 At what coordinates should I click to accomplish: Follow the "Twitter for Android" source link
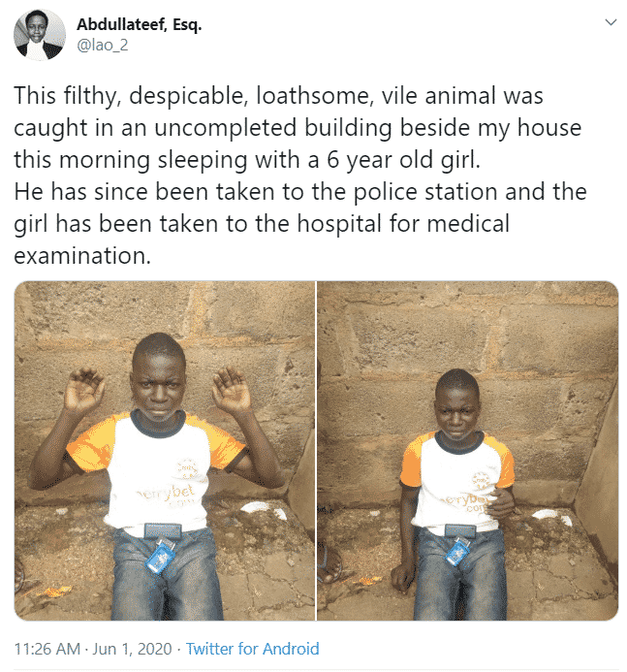(252, 649)
